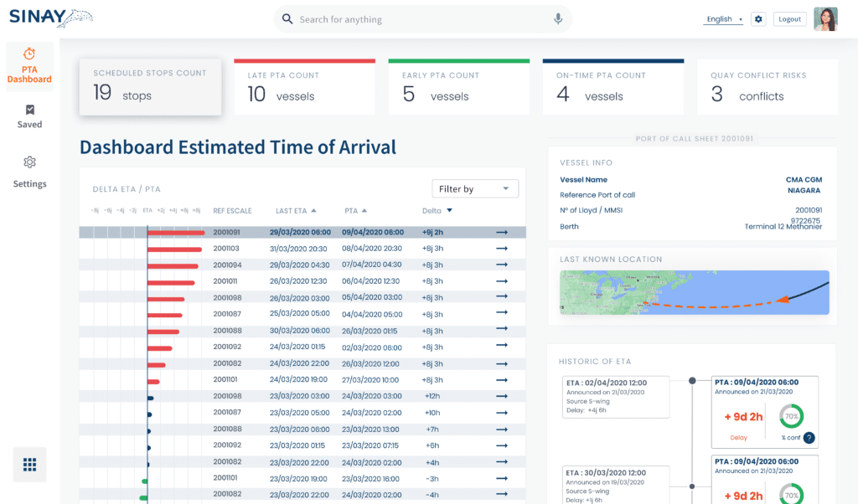The width and height of the screenshot is (858, 504).
Task: Sort by the PTA column header
Action: [355, 211]
